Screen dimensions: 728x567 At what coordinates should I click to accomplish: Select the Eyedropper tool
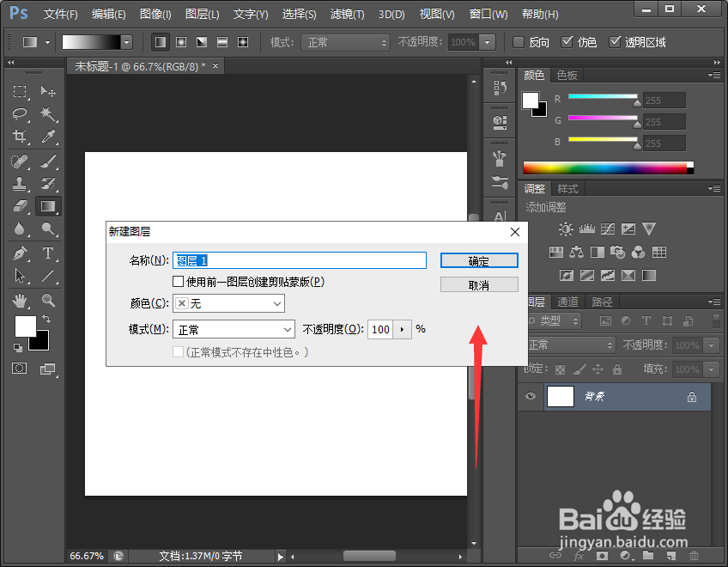48,137
